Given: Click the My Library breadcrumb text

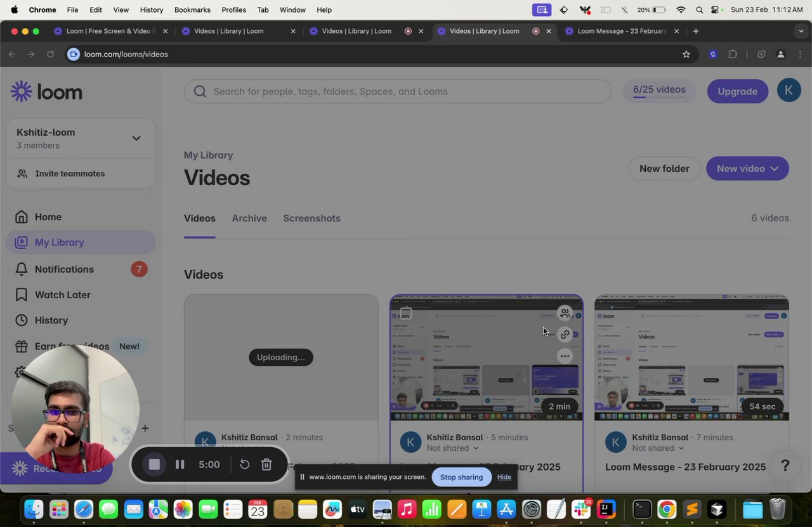Looking at the screenshot, I should [x=208, y=155].
